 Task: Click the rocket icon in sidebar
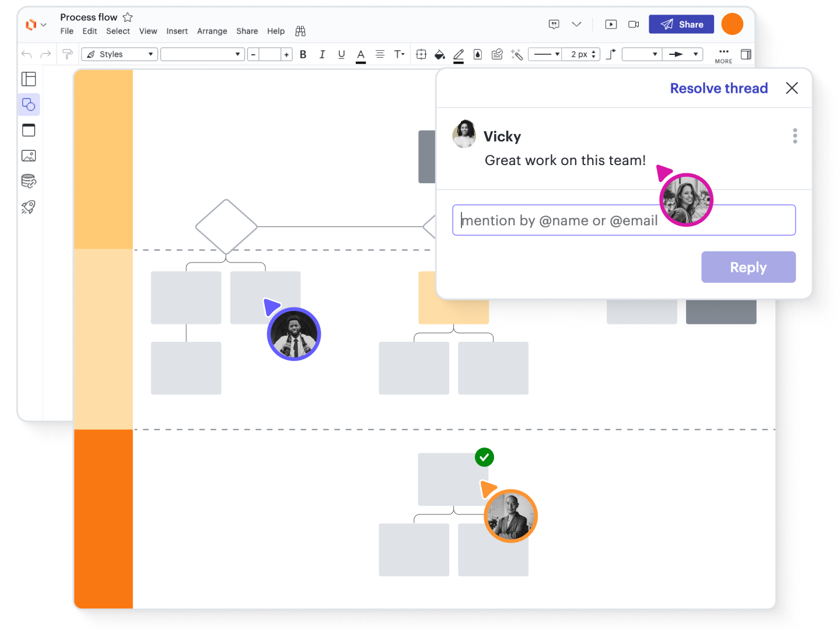coord(29,207)
